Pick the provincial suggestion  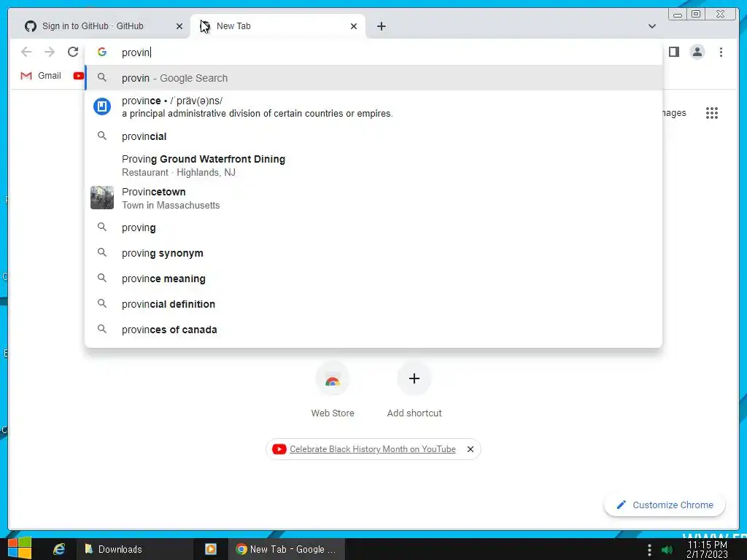pos(373,136)
